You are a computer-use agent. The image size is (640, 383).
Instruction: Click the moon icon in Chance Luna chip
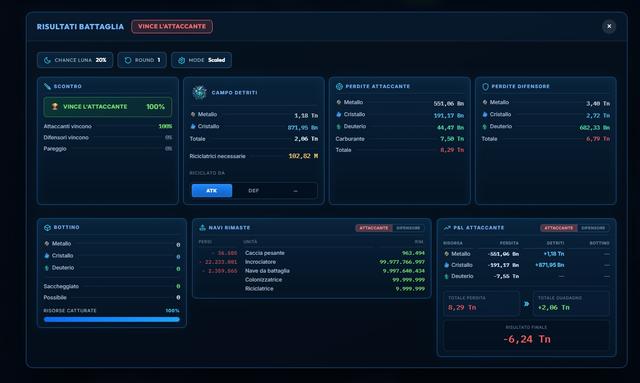(x=47, y=60)
